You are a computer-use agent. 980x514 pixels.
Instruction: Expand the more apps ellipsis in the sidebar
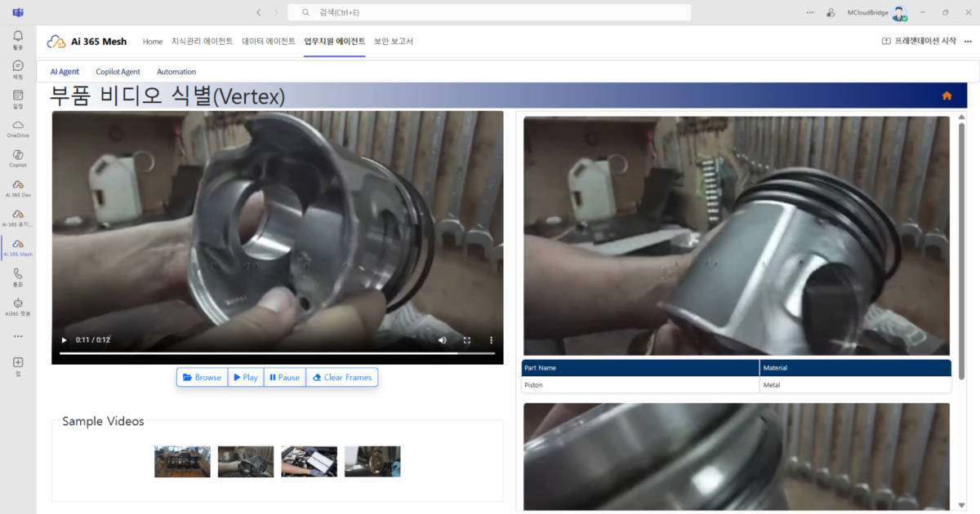pyautogui.click(x=18, y=335)
